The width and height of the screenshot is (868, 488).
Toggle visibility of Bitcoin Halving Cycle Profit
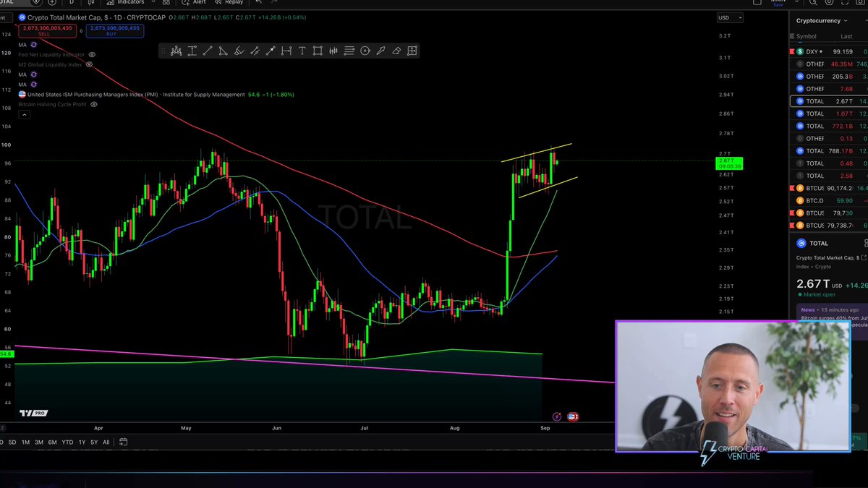tap(94, 104)
